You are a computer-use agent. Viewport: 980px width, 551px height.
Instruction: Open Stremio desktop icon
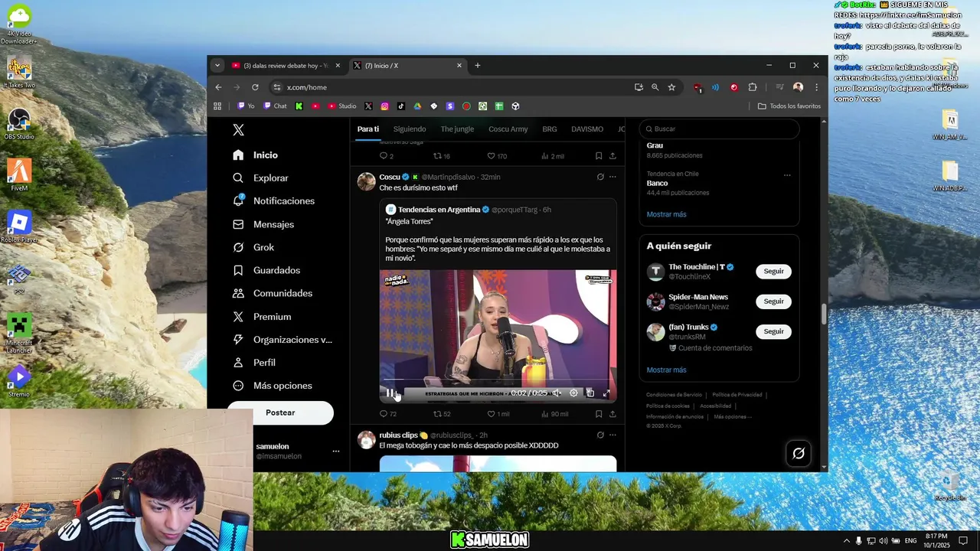19,381
